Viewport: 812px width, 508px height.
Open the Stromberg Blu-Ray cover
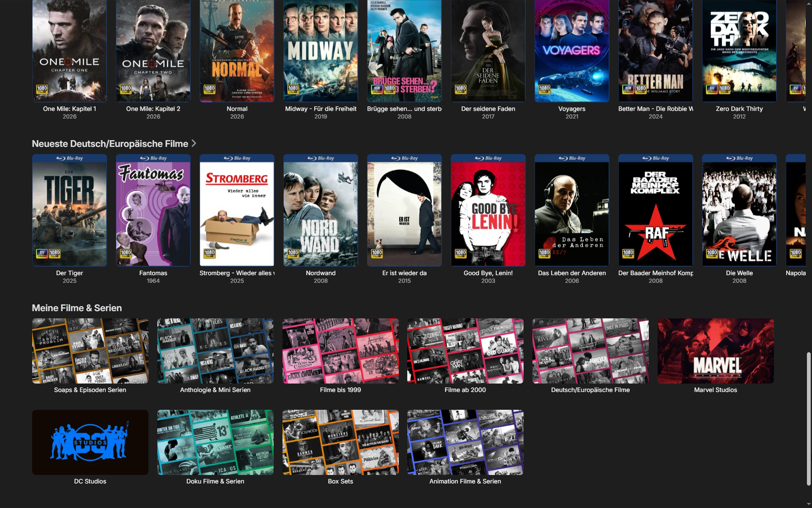click(237, 210)
